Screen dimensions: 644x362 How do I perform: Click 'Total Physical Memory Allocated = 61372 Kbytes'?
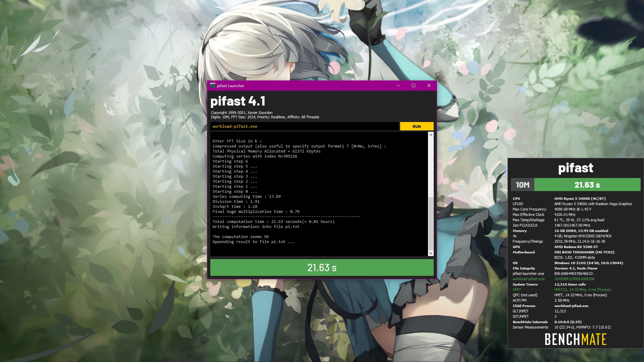(x=267, y=151)
